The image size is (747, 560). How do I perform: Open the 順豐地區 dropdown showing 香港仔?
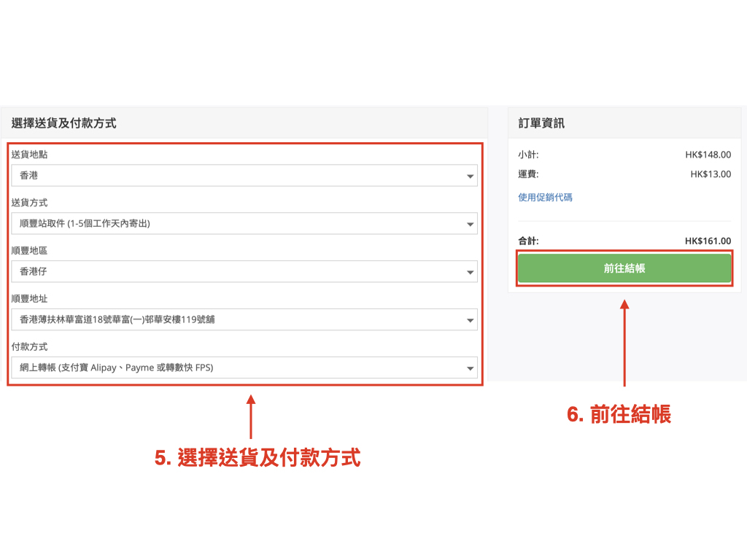coord(244,272)
